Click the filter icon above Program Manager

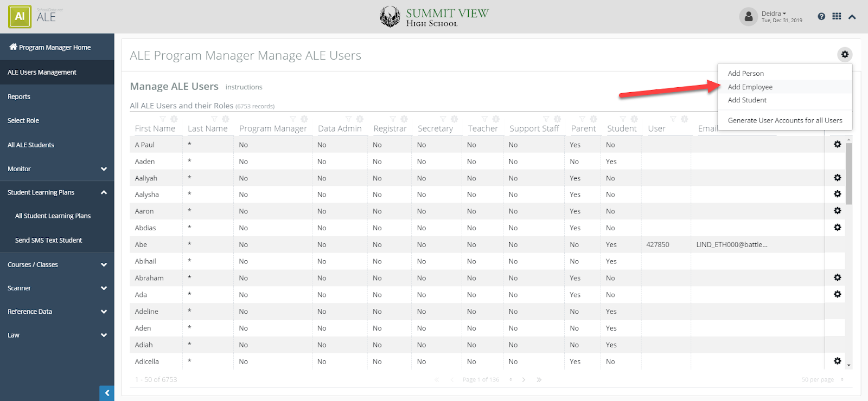click(293, 119)
